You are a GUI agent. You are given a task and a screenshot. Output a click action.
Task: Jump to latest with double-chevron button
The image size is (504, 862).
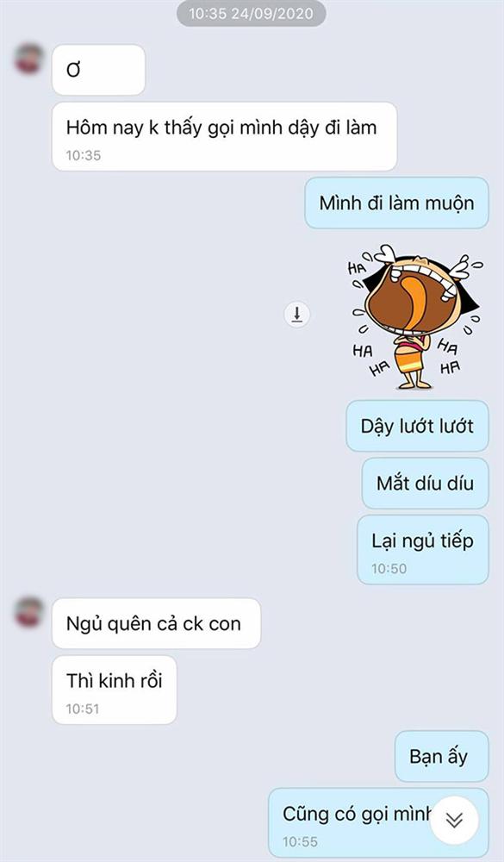click(x=454, y=821)
